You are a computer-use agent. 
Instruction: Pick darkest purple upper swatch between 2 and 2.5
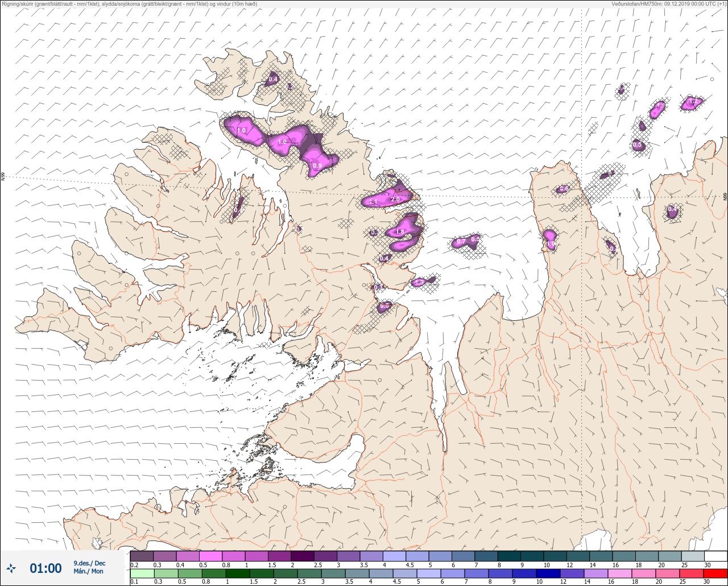coord(303,556)
